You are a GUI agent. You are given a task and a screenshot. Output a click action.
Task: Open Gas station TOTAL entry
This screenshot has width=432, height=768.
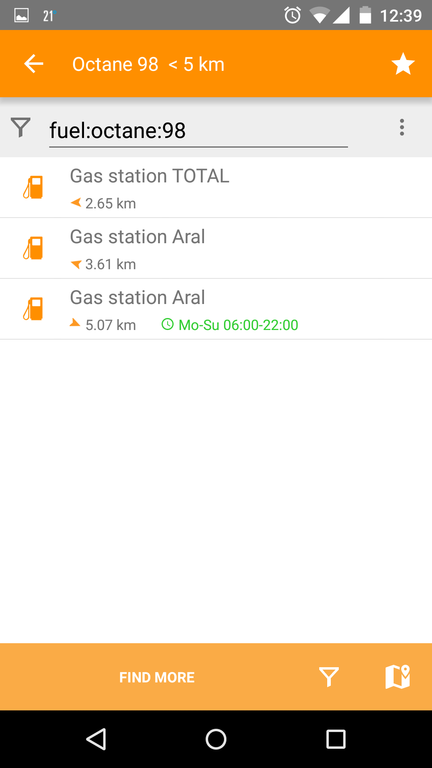[216, 188]
